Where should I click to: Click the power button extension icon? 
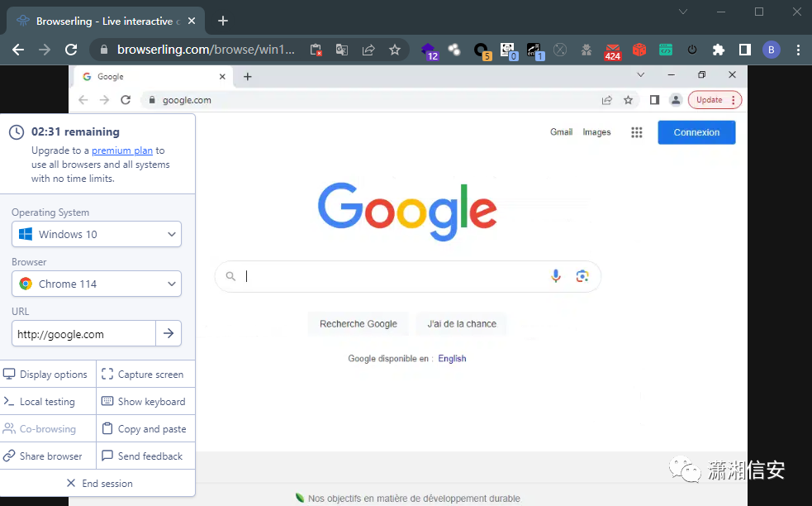pos(692,50)
